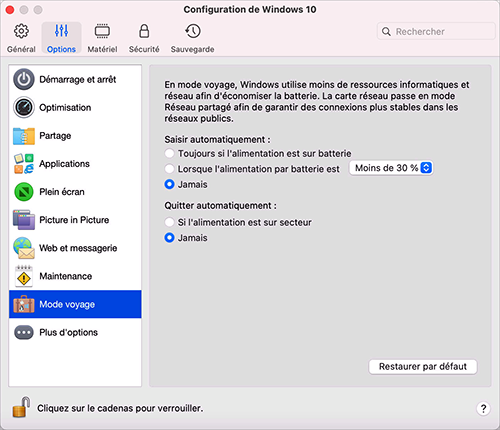
Task: Select Partage in the sidebar list
Action: [x=75, y=136]
